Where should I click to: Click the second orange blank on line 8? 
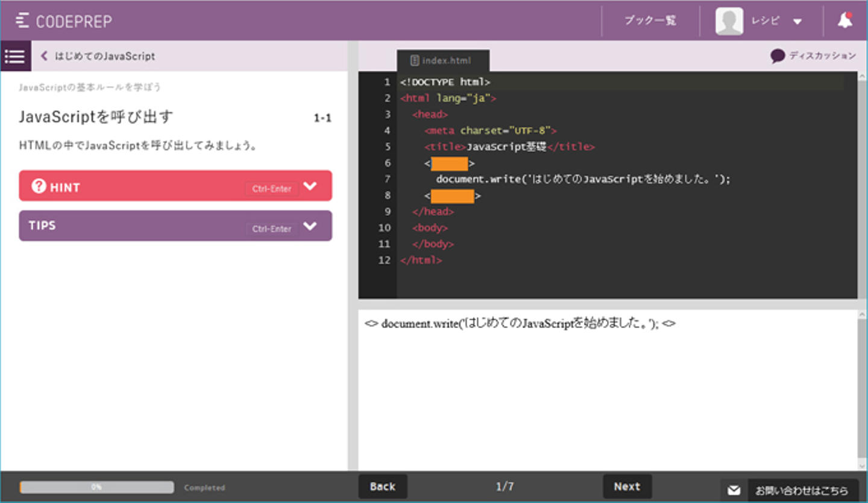(x=452, y=196)
